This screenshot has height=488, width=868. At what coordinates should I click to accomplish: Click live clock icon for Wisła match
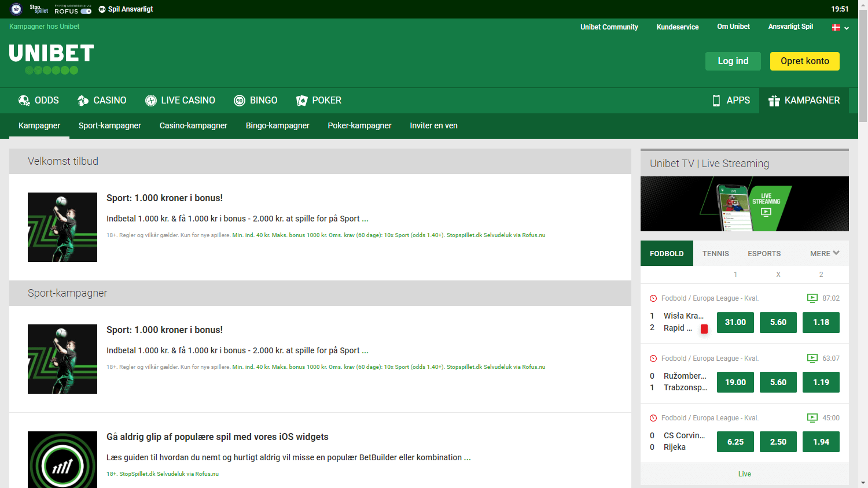[x=653, y=298]
